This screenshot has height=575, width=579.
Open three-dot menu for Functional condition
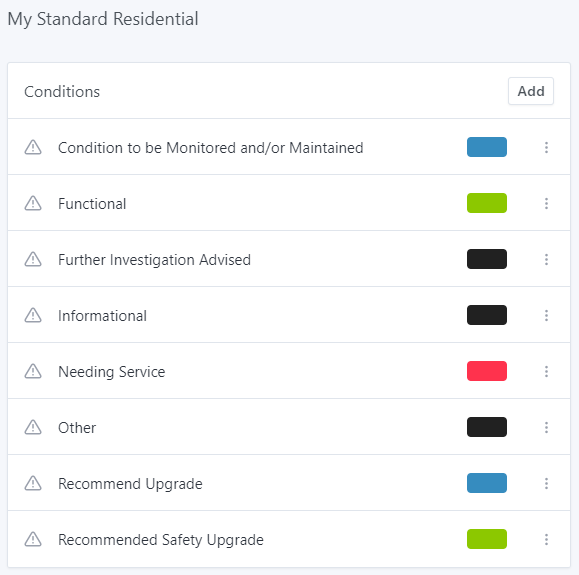[546, 203]
